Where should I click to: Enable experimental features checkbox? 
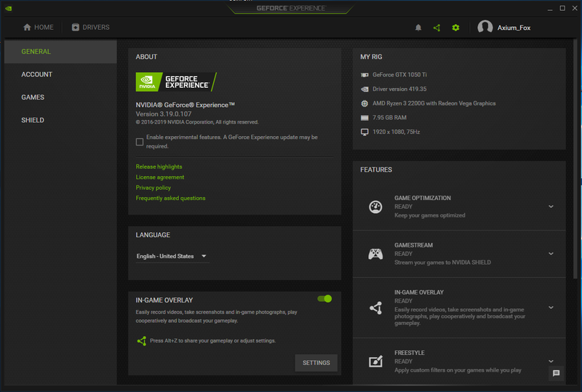tap(140, 142)
